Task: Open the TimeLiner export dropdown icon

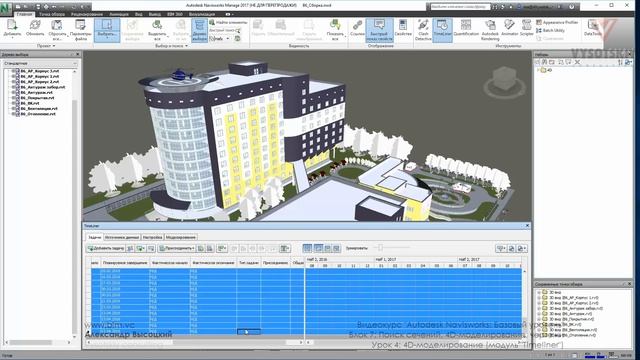Action: click(x=522, y=248)
